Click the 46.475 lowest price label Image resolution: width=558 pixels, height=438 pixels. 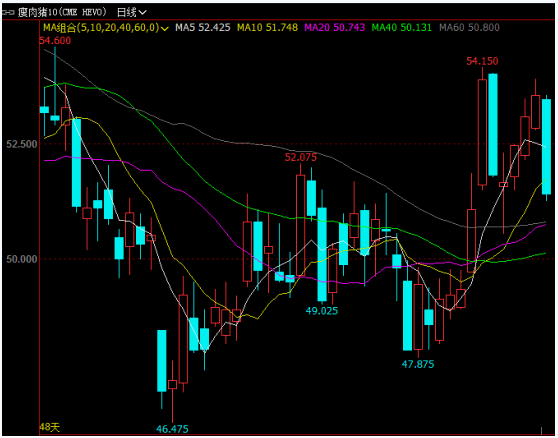[172, 429]
